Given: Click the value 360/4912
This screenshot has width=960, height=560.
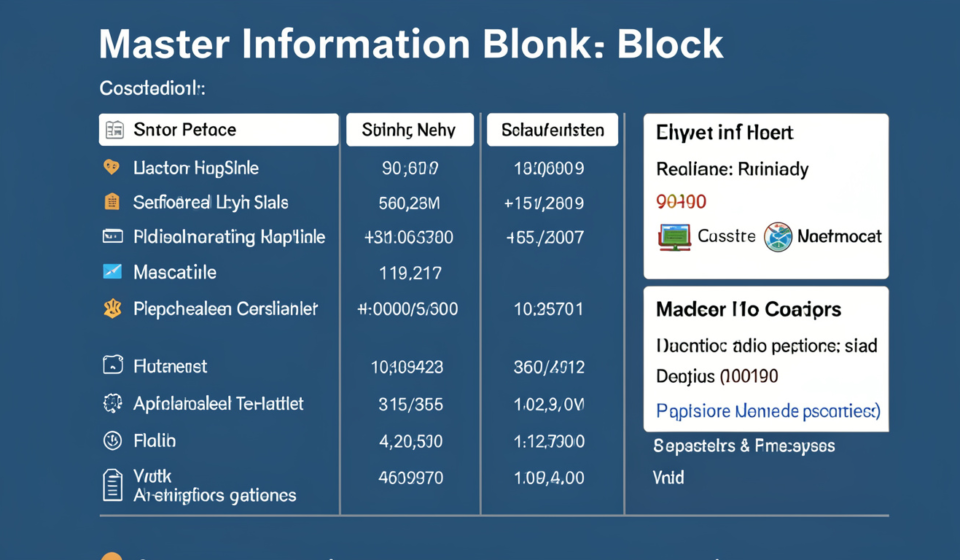Looking at the screenshot, I should pos(549,367).
